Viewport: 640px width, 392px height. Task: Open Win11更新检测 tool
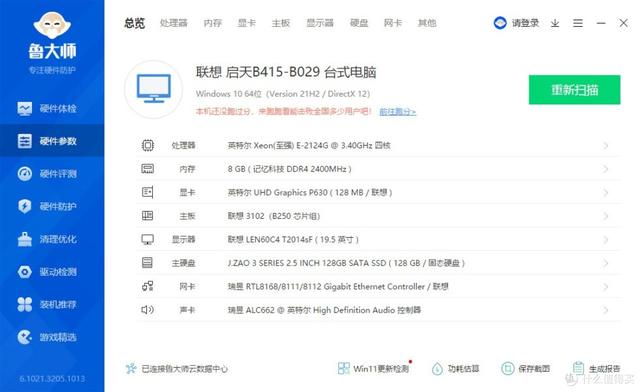[373, 369]
